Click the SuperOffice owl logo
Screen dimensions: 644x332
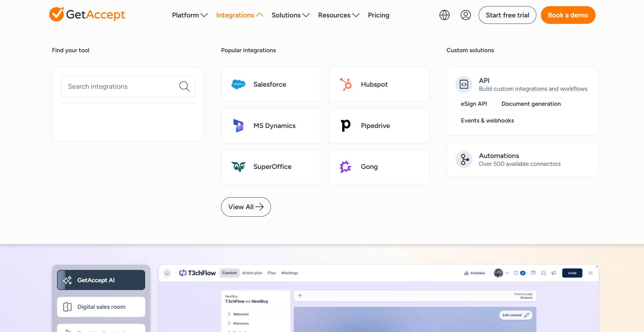click(x=238, y=167)
